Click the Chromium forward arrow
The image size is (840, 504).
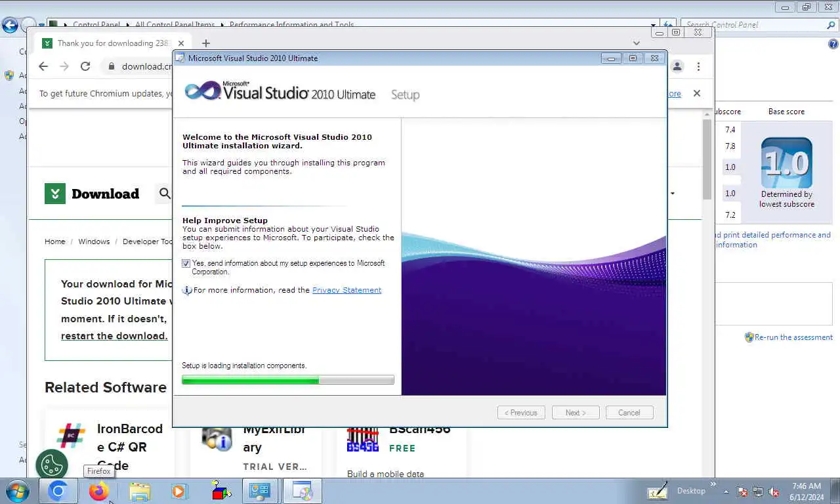pos(64,66)
